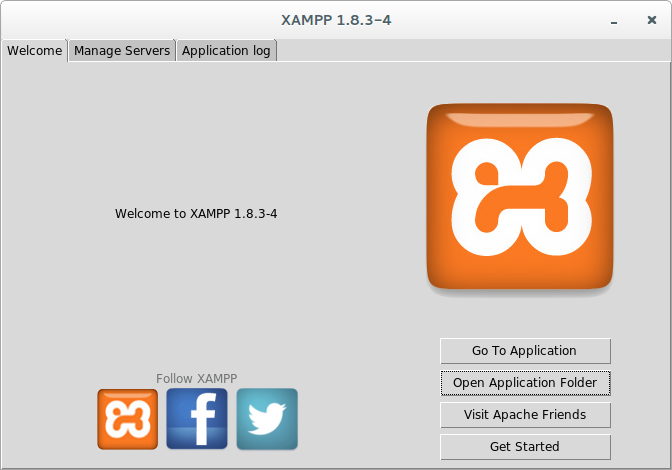The height and width of the screenshot is (470, 672).
Task: Select the Welcome tab
Action: 35,51
